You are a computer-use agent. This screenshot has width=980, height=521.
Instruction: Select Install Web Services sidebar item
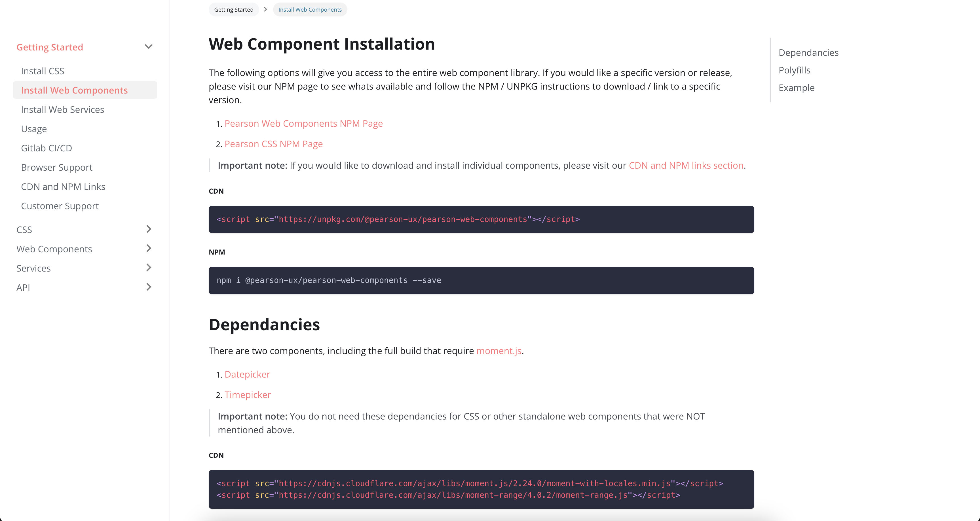(62, 109)
